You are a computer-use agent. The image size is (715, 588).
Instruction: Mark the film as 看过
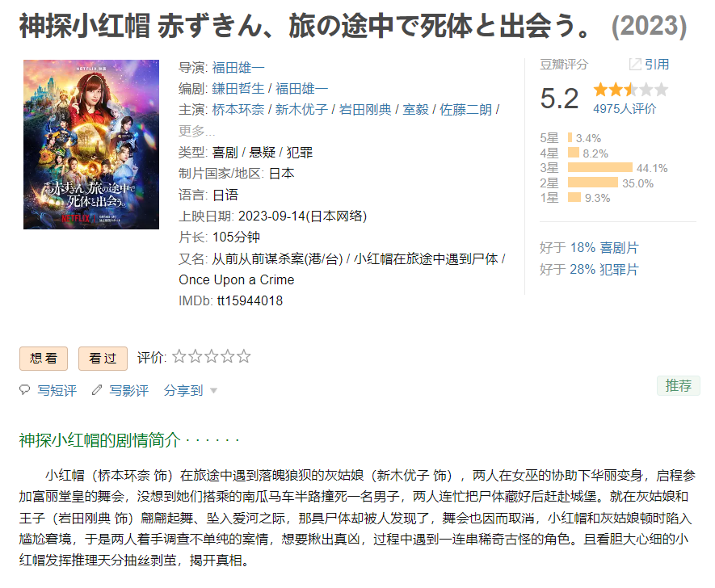(103, 359)
